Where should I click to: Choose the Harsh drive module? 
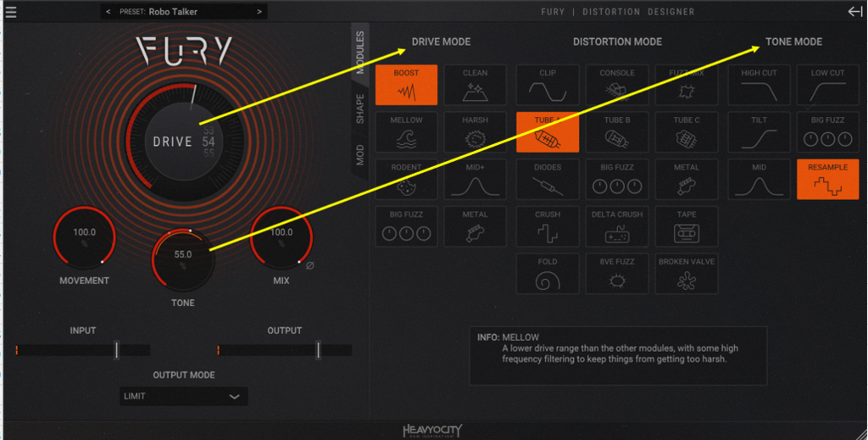(x=475, y=132)
